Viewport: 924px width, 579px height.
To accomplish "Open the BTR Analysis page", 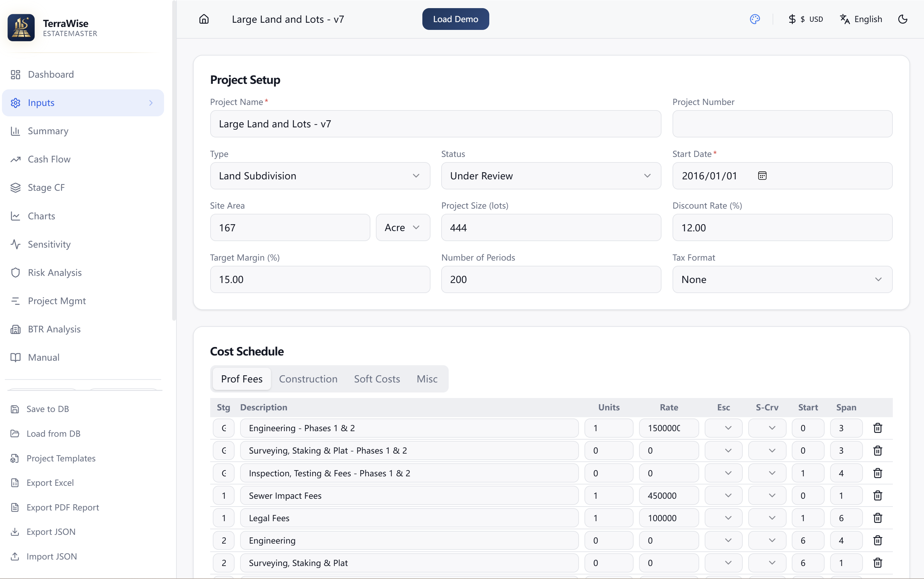I will pos(54,329).
